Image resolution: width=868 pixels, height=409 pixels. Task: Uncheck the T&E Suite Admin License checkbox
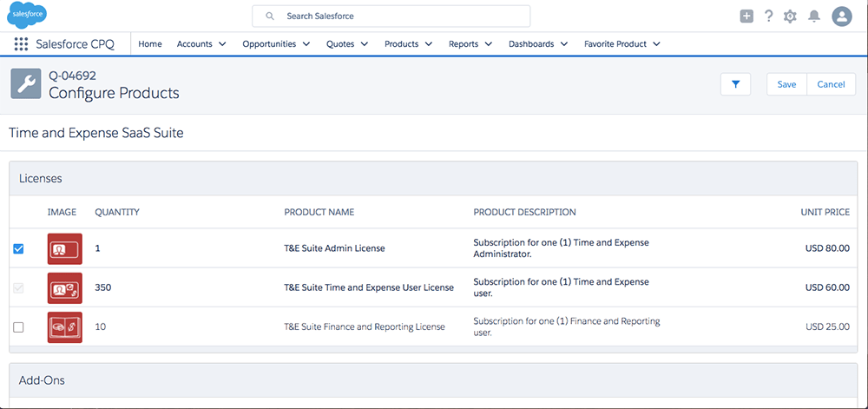tap(18, 248)
